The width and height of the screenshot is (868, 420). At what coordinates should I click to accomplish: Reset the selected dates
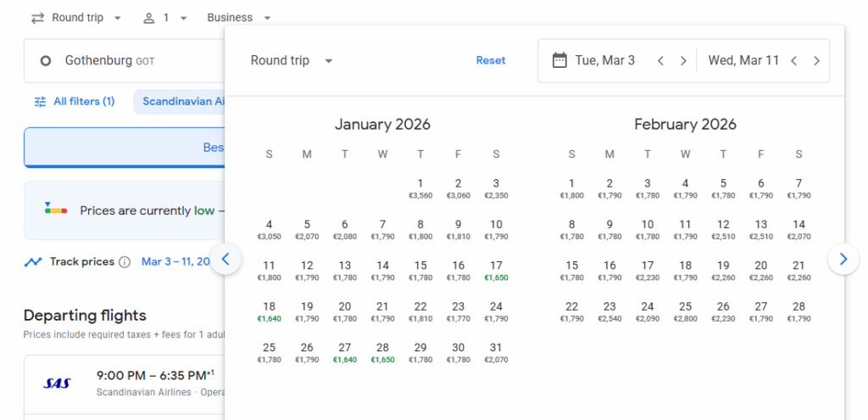click(x=491, y=60)
